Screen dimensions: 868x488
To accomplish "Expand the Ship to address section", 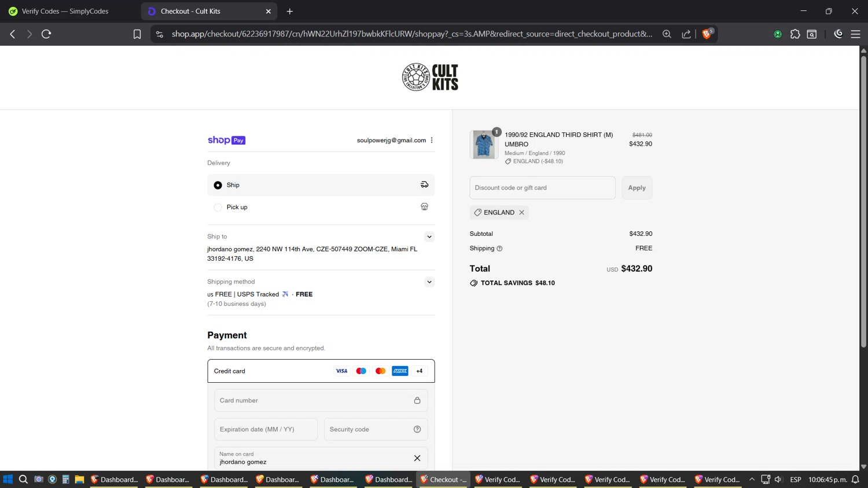I will [429, 237].
